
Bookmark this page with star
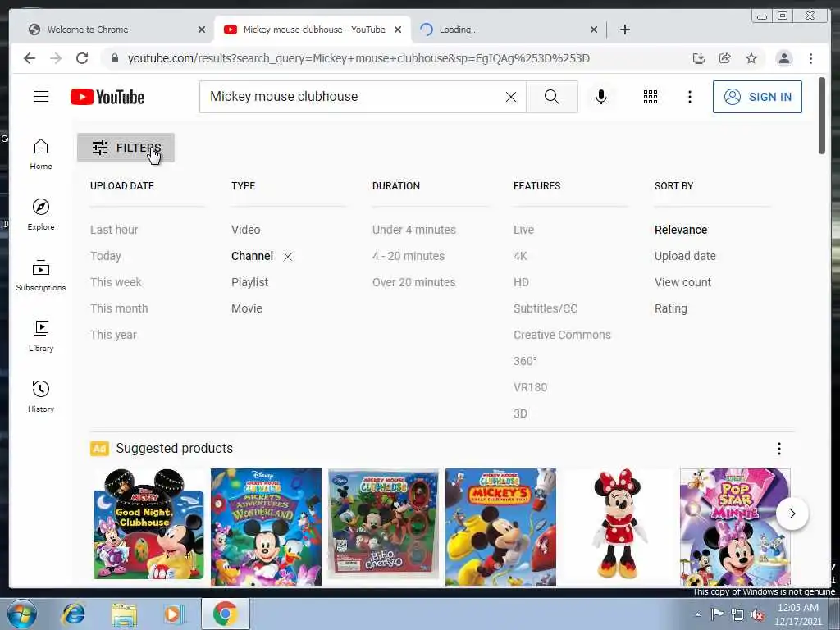click(x=751, y=58)
